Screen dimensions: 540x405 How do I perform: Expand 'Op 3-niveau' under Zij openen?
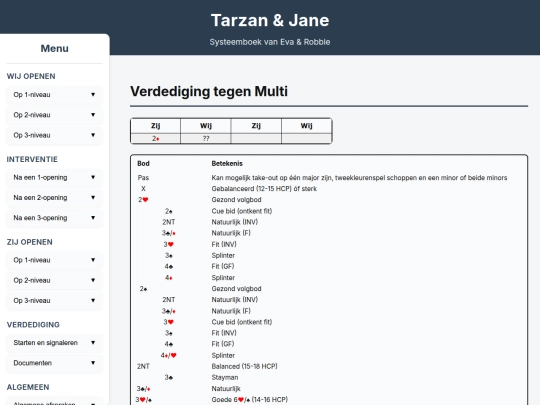(54, 301)
